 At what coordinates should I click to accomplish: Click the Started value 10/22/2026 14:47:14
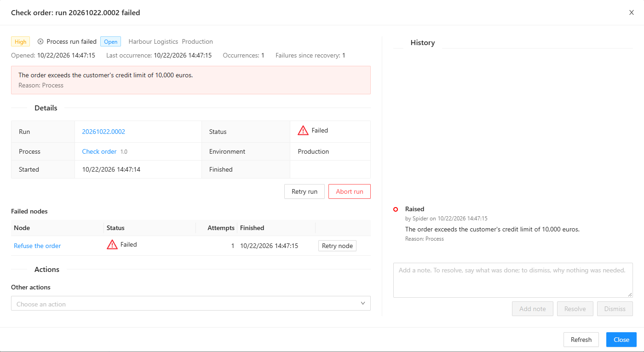coord(111,169)
